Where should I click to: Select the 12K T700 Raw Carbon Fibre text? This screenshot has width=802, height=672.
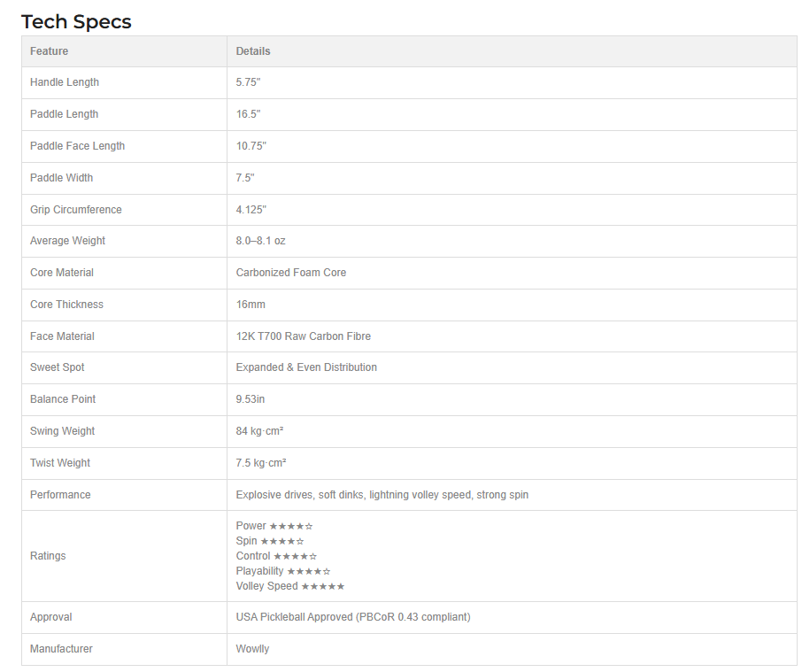point(304,336)
